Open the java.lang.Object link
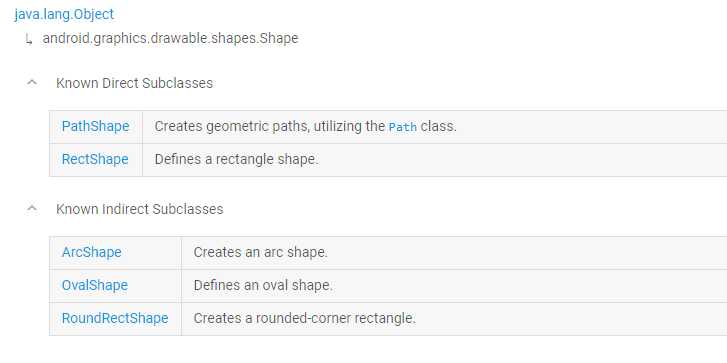 pos(64,14)
